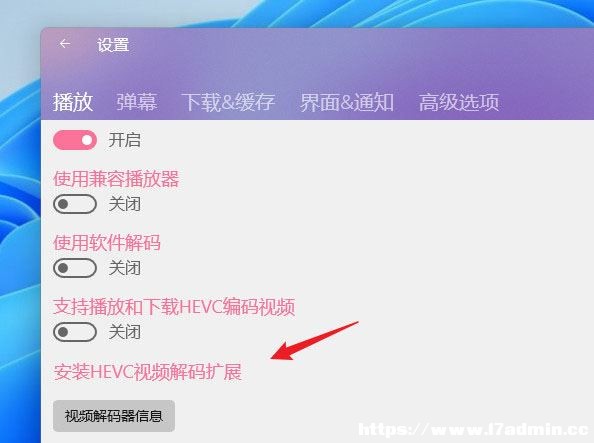This screenshot has width=594, height=443.
Task: Click the 使用软件解码 heading text
Action: click(107, 243)
